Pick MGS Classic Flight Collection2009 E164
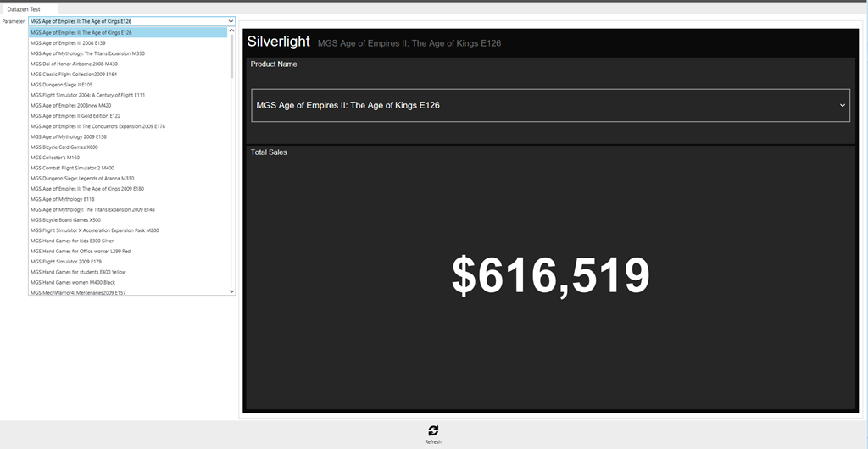Image resolution: width=868 pixels, height=449 pixels. point(74,75)
